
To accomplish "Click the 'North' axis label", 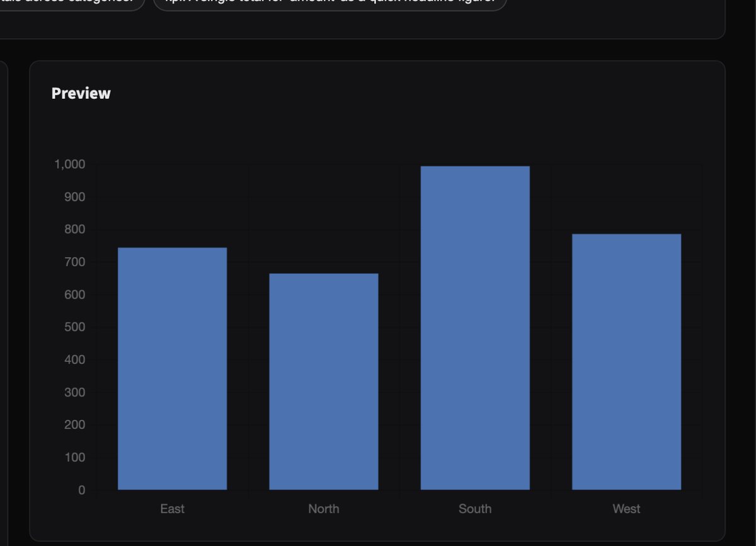I will point(324,509).
